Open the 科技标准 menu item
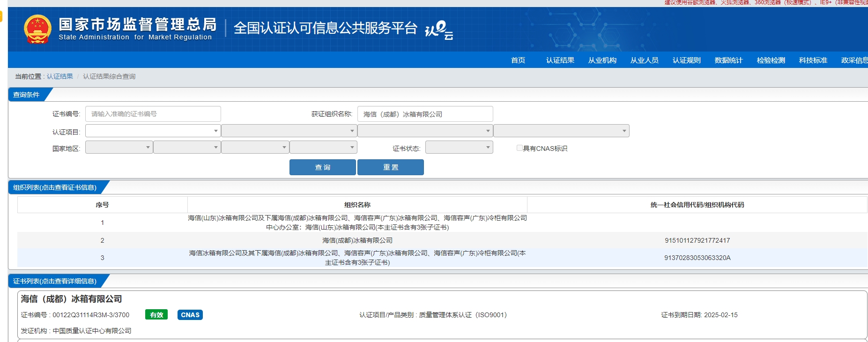 click(x=813, y=60)
